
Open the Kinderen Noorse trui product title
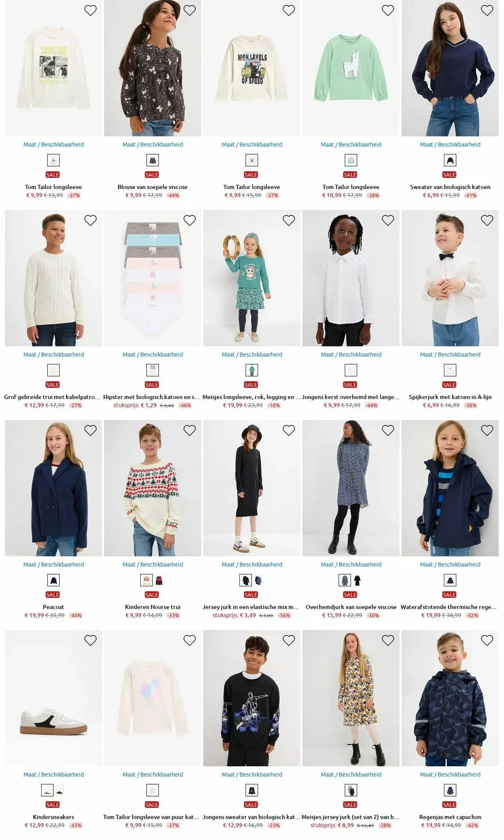[153, 607]
